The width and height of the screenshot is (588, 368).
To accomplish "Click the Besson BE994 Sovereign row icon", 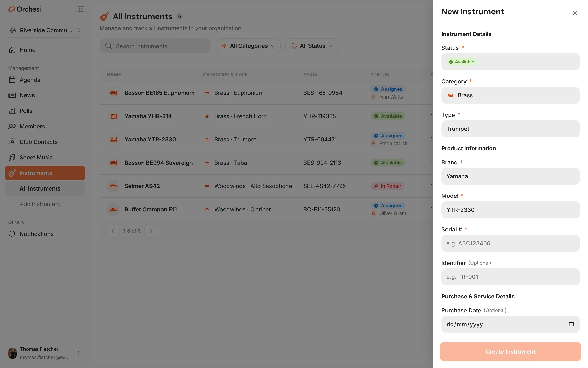I will tap(113, 163).
